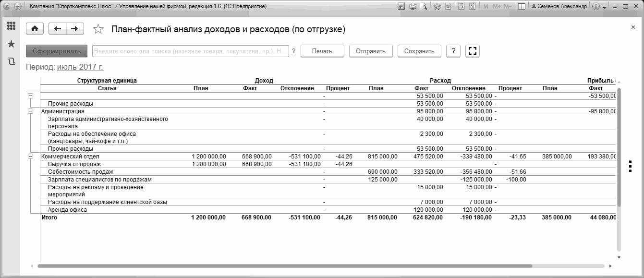Click the Печать button
This screenshot has width=644, height=278.
(322, 51)
